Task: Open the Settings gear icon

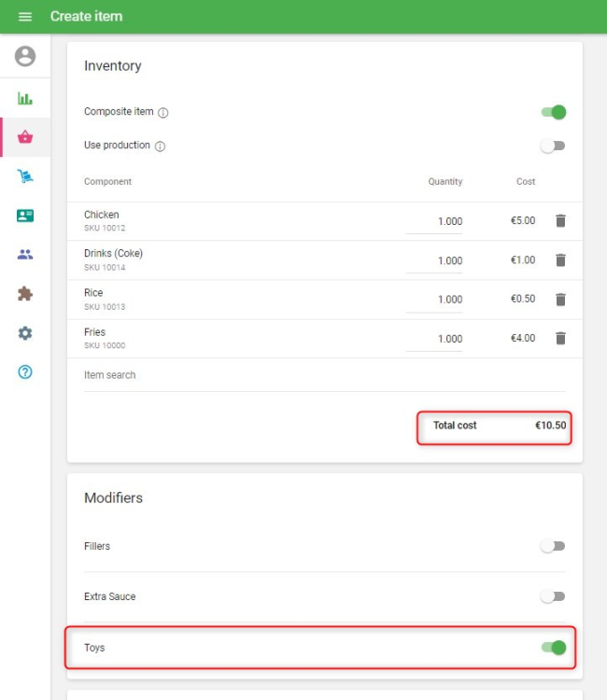Action: pyautogui.click(x=25, y=333)
